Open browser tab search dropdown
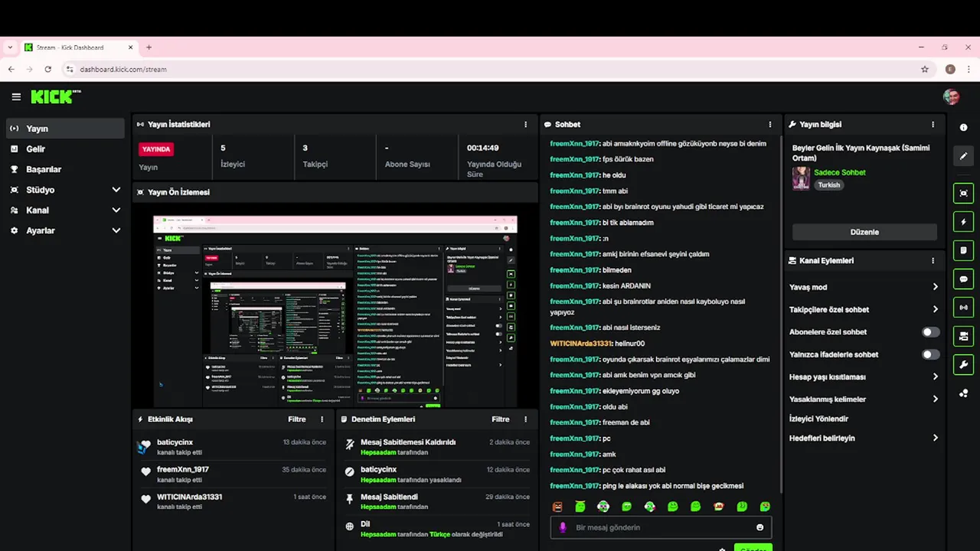 click(9, 47)
